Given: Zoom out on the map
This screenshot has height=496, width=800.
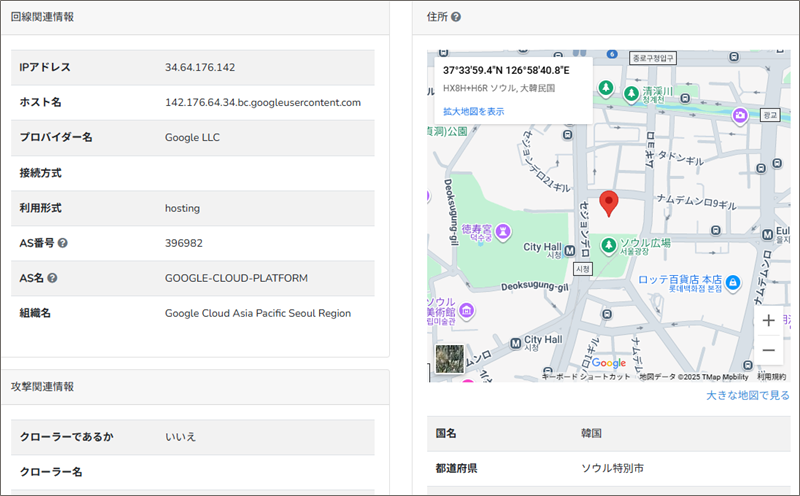Looking at the screenshot, I should pyautogui.click(x=768, y=350).
